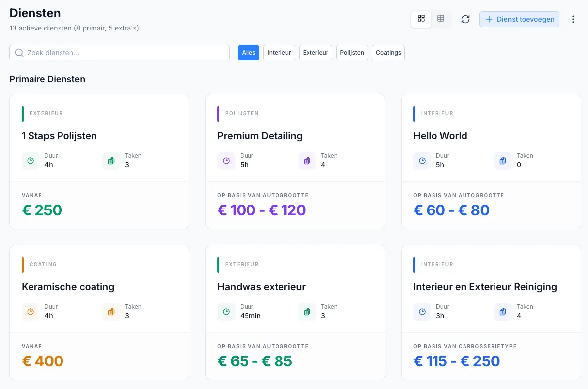Focus the Zoek diensten search field
Screen dimensions: 588x389
120,53
